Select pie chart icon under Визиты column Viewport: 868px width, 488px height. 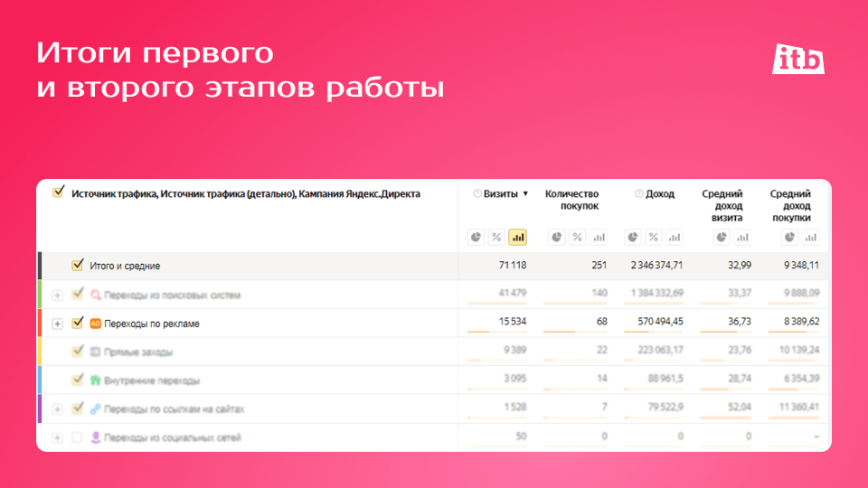(x=476, y=238)
